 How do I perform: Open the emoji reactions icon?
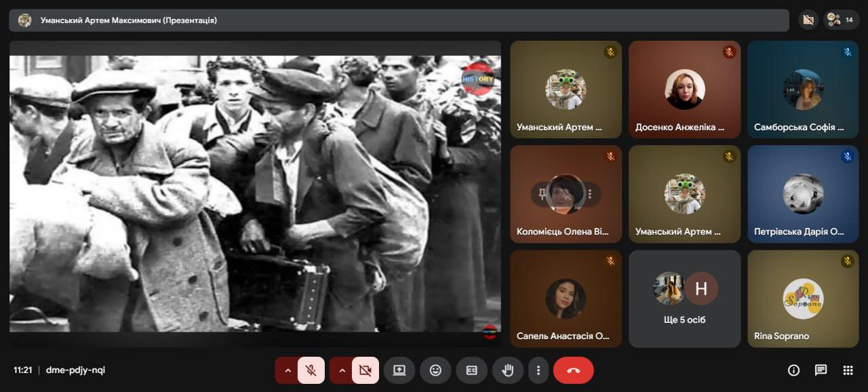435,370
